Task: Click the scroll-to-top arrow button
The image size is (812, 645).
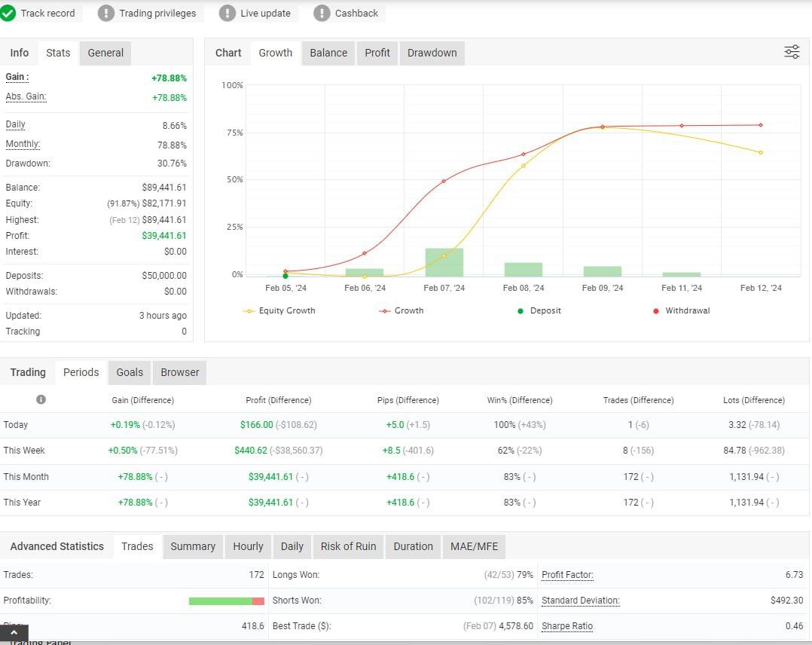Action: point(14,632)
